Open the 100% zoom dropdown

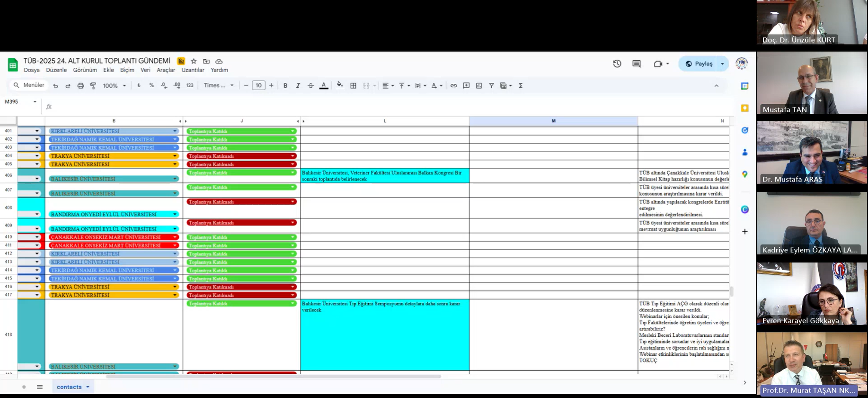coord(115,86)
